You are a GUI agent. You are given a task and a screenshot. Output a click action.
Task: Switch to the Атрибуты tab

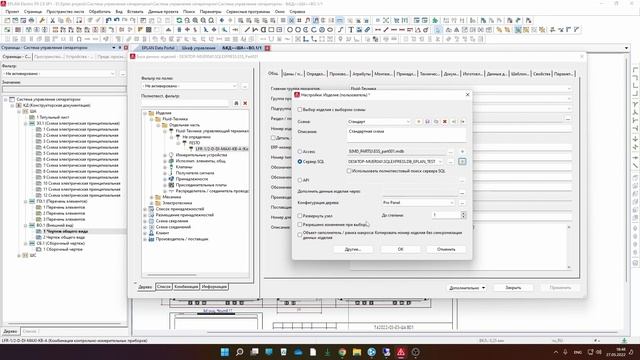361,74
